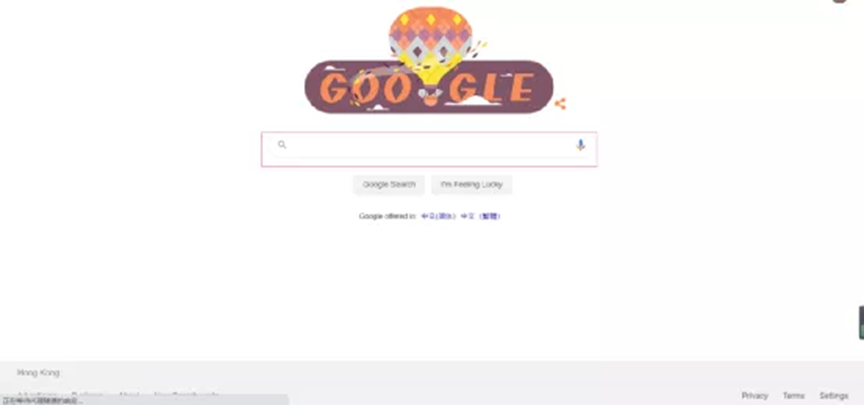
Task: Open the account avatar at top right
Action: point(839,1)
